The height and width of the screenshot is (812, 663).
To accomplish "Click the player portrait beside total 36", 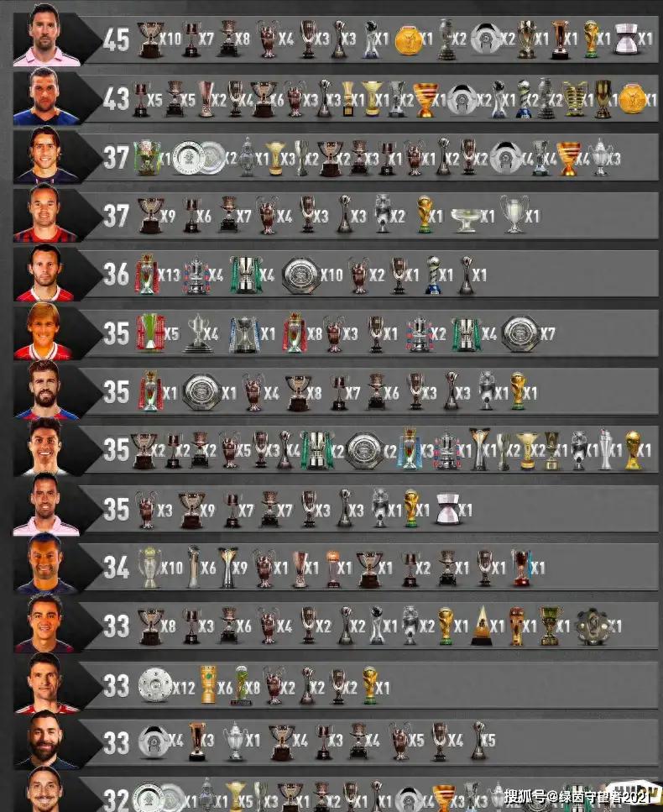I will coord(45,272).
